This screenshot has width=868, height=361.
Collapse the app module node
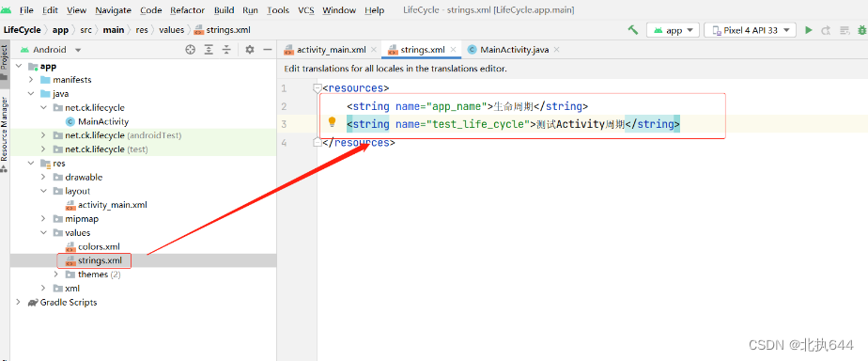coord(19,66)
